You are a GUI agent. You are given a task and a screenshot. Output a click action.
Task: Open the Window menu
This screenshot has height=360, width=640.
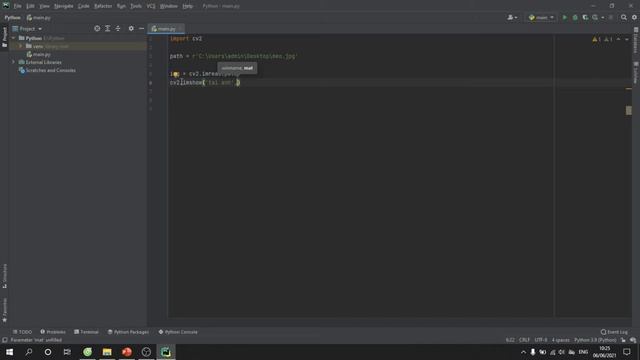click(x=169, y=6)
